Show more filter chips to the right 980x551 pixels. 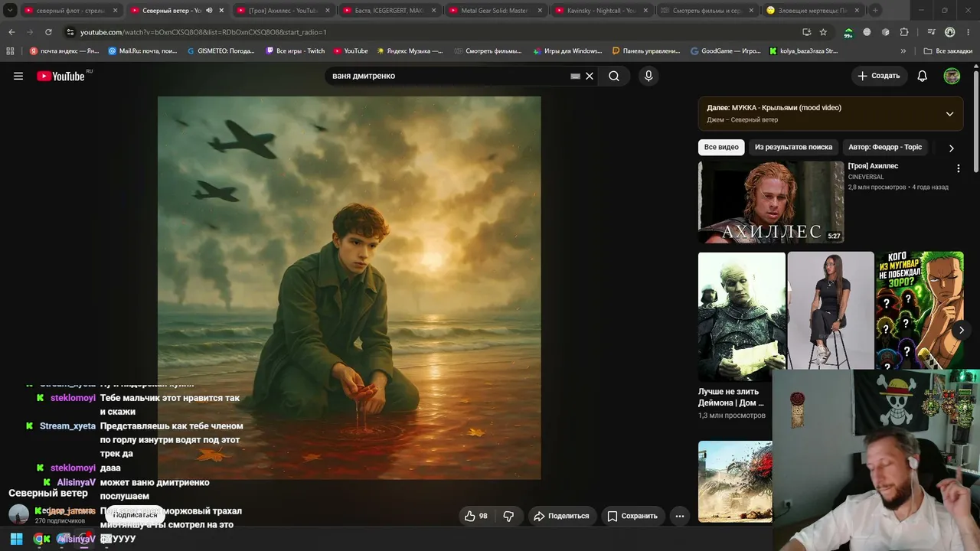pos(952,148)
